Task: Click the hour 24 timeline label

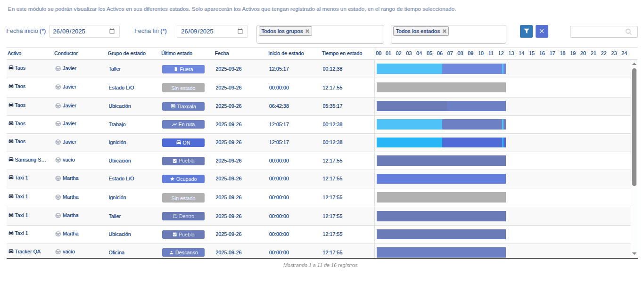Action: (624, 53)
